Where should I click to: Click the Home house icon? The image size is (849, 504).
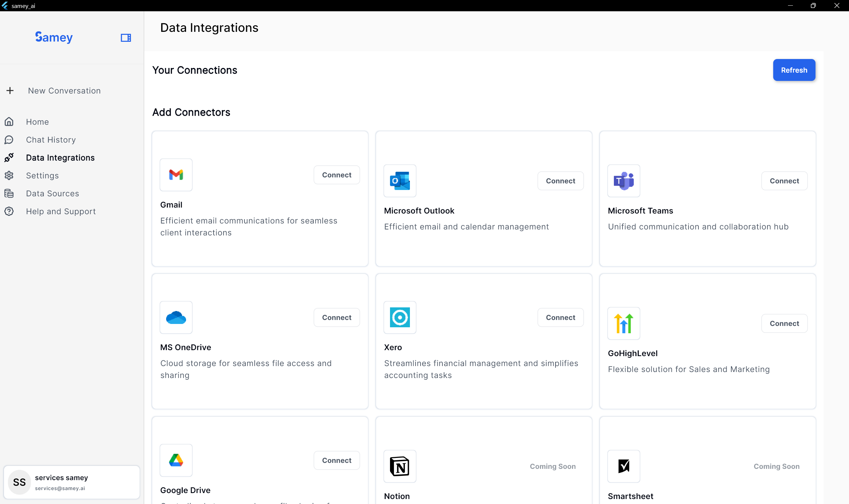9,122
